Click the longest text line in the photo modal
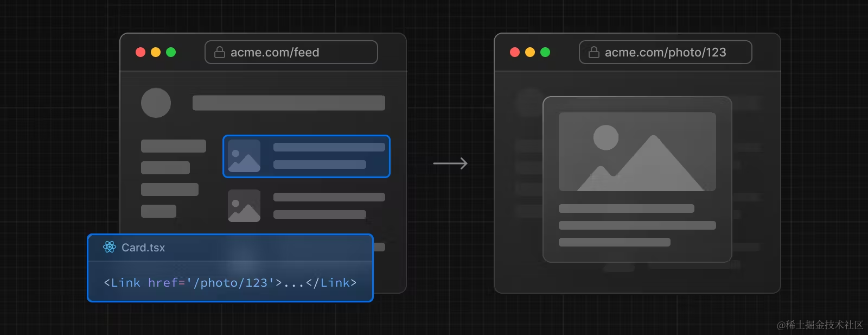 coord(637,225)
